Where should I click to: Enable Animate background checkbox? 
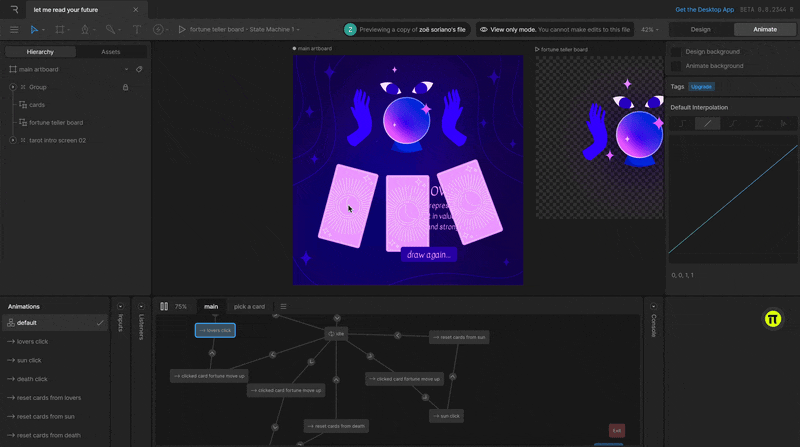coord(676,66)
